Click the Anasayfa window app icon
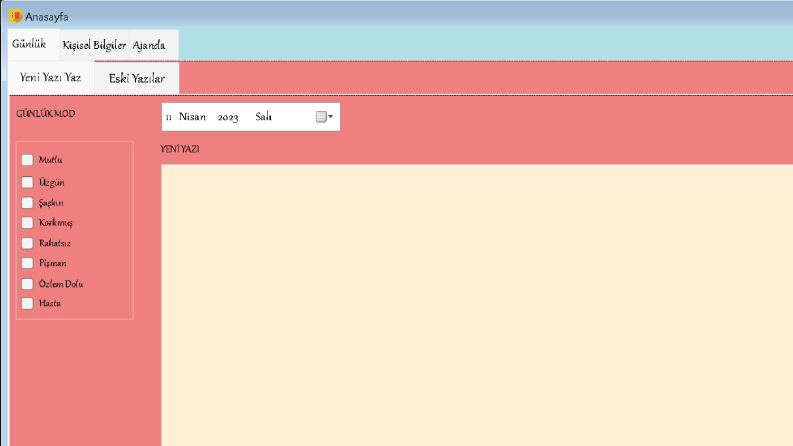793x446 pixels. tap(15, 16)
